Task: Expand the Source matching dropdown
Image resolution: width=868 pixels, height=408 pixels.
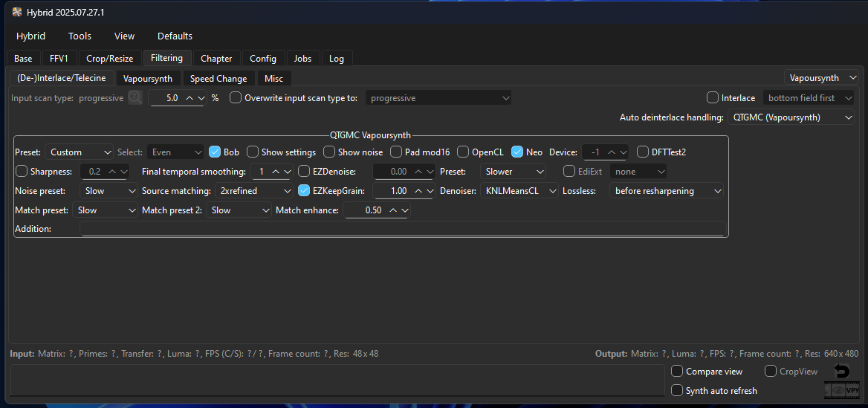Action: point(254,190)
